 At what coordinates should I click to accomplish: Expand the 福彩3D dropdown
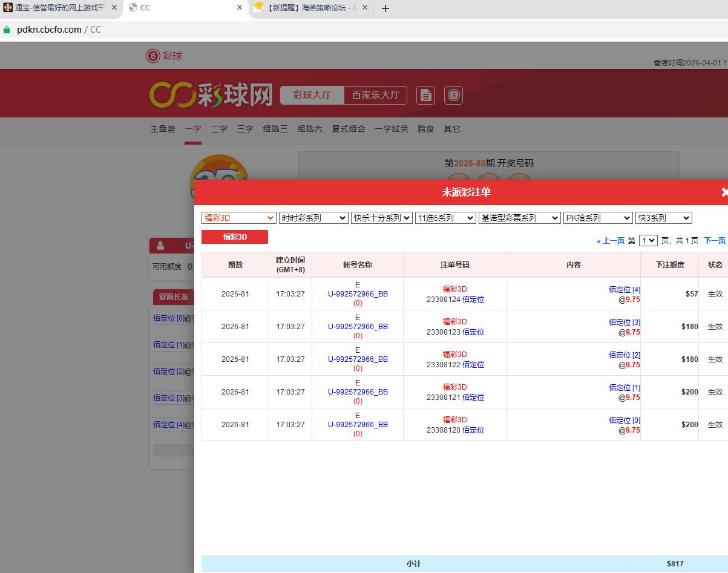[238, 218]
